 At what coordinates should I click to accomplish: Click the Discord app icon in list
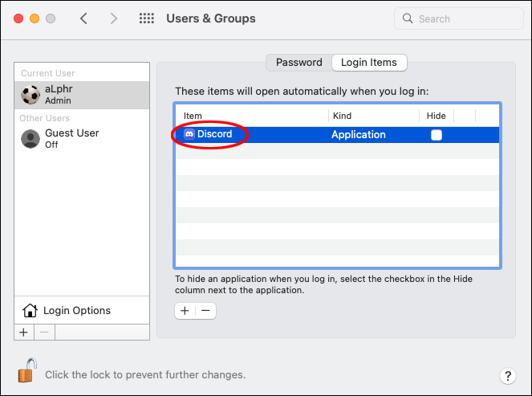coord(189,134)
